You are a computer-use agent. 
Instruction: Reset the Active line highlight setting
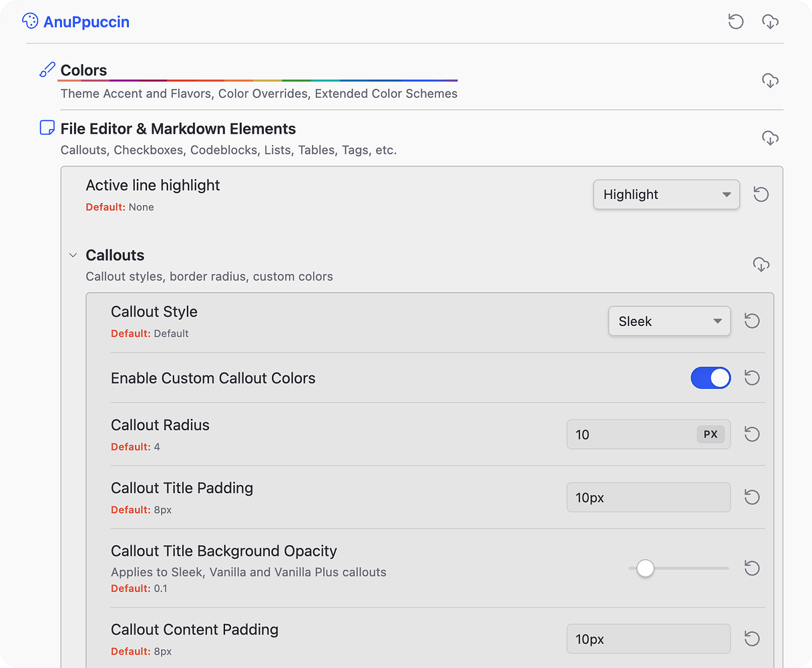pyautogui.click(x=761, y=194)
